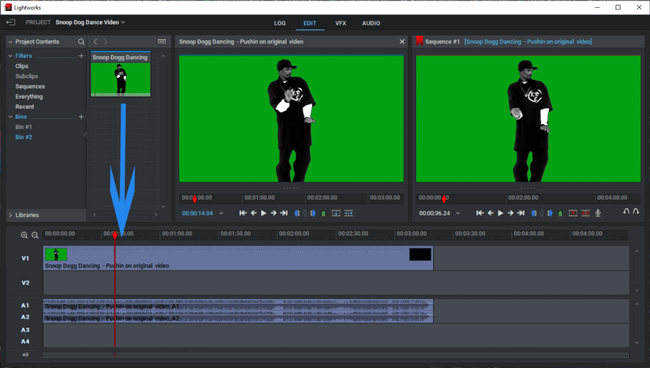Viewport: 650px width, 368px height.
Task: Remove marked section from sequence icon
Action: (x=573, y=213)
